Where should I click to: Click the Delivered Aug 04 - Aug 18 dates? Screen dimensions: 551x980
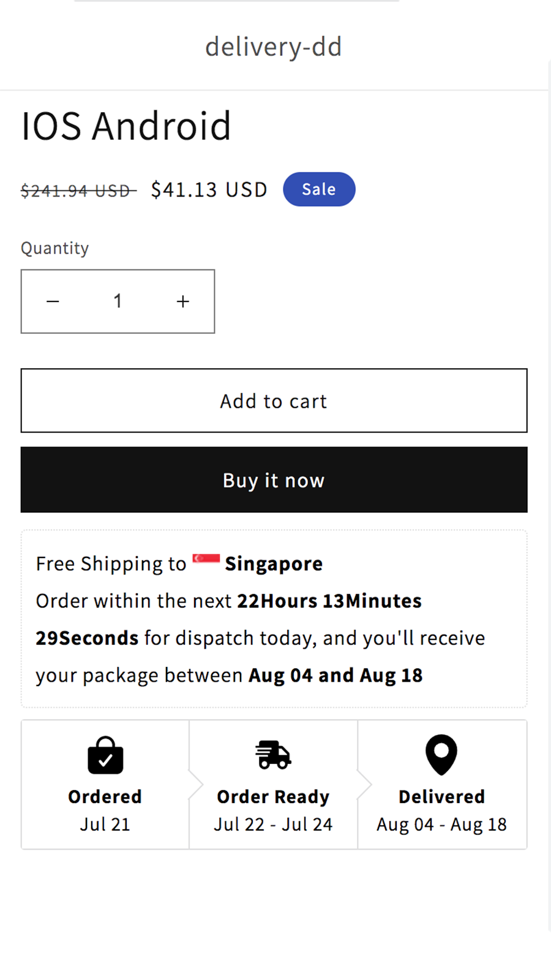441,824
